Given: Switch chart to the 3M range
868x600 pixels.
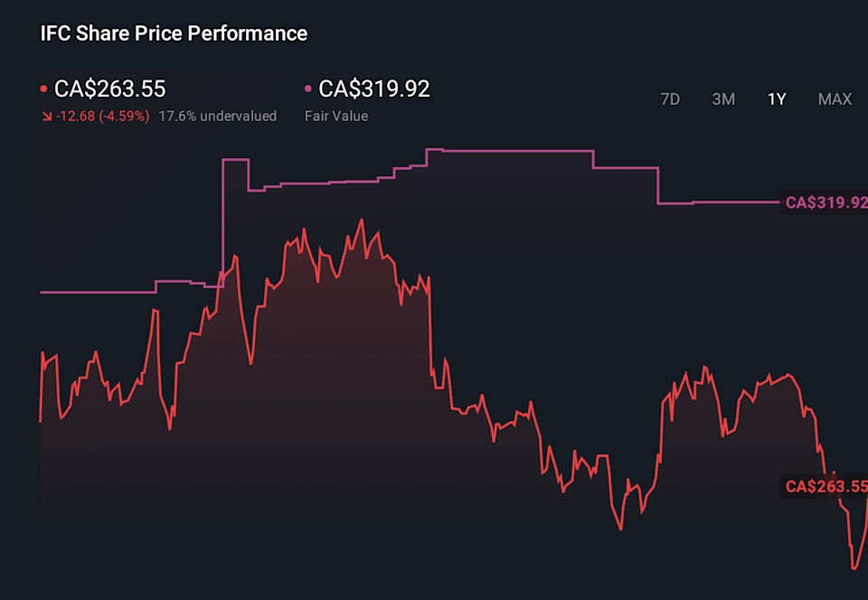Looking at the screenshot, I should 723,99.
